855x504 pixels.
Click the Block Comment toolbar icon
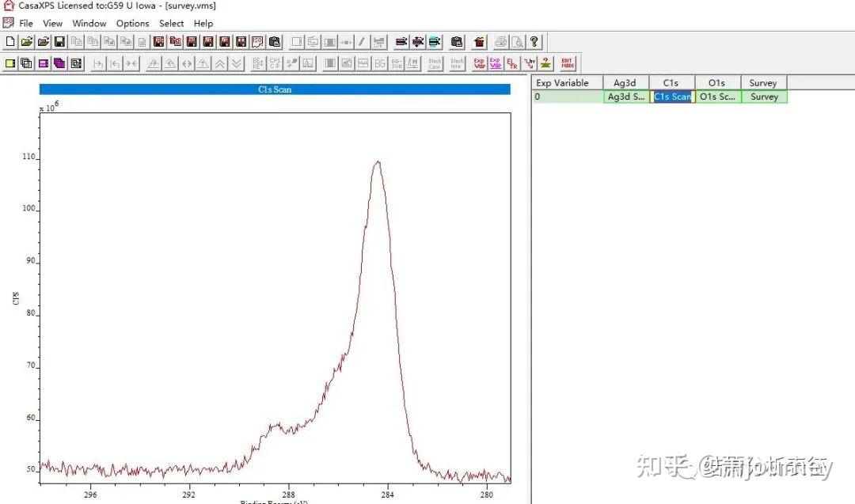tap(435, 63)
